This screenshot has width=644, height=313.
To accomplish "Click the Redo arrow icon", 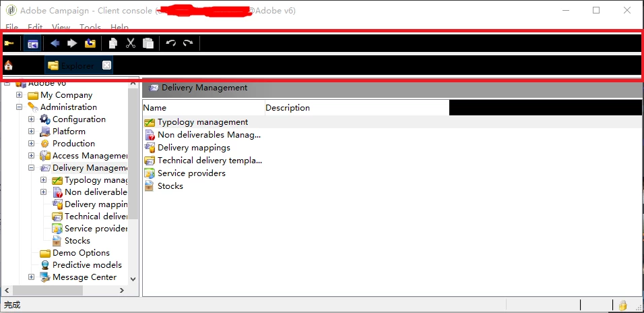I will (x=188, y=43).
